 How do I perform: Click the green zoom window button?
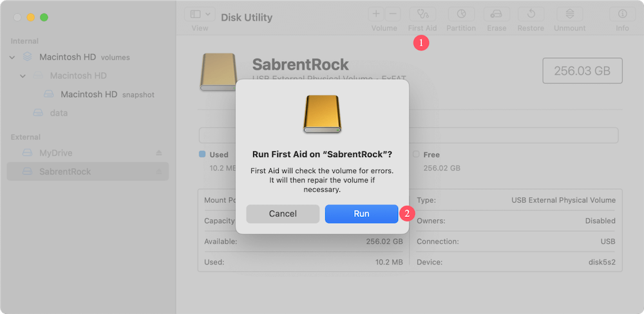coord(44,17)
